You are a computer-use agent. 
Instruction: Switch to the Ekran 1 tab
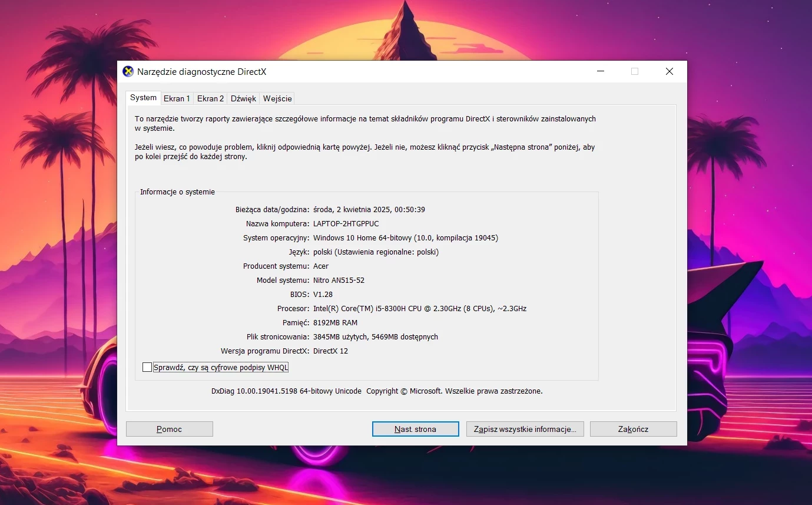coord(177,98)
